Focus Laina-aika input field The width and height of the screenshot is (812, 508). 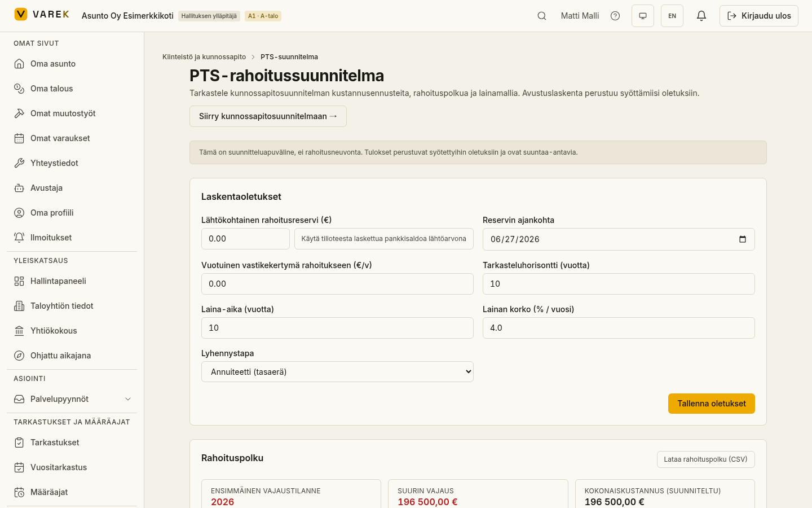click(337, 328)
